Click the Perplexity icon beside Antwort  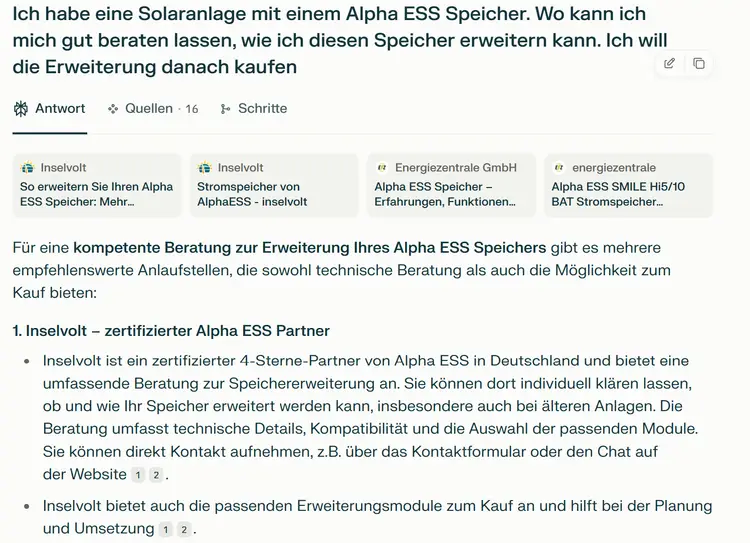pyautogui.click(x=21, y=108)
